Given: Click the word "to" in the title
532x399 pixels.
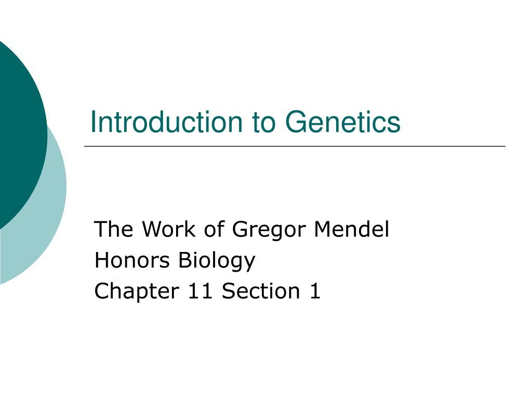Looking at the screenshot, I should click(x=263, y=123).
